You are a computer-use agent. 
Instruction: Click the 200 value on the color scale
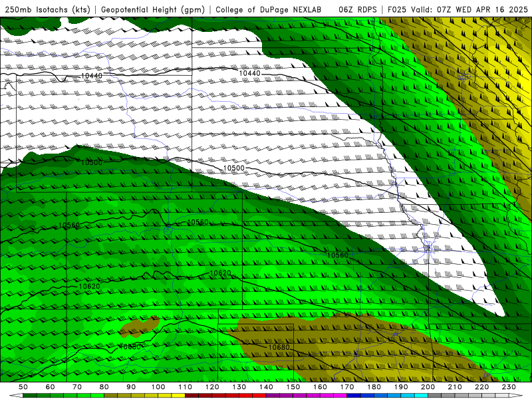[428, 387]
